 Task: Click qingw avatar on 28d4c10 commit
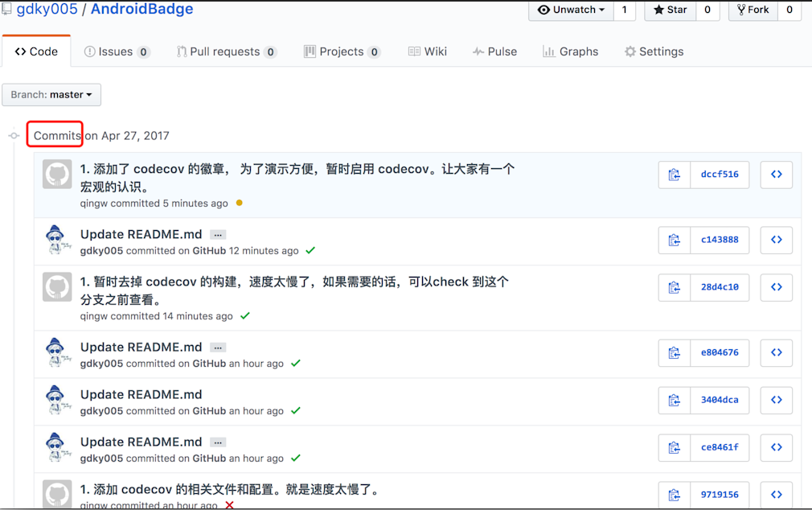click(x=57, y=286)
